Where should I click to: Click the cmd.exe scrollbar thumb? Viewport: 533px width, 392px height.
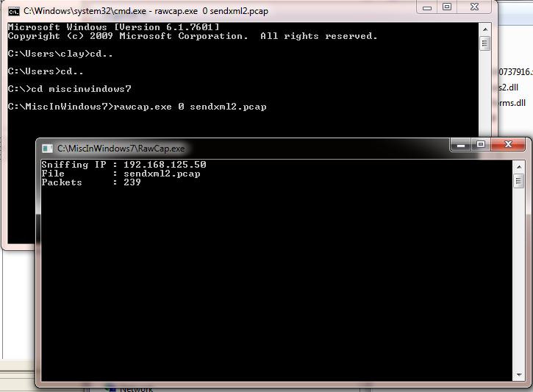click(x=485, y=43)
